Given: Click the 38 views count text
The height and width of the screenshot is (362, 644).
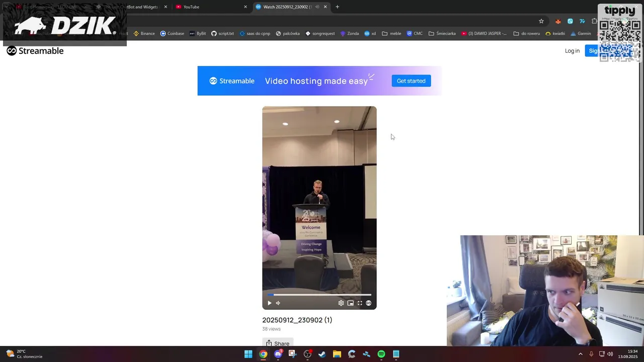Looking at the screenshot, I should click(x=271, y=329).
